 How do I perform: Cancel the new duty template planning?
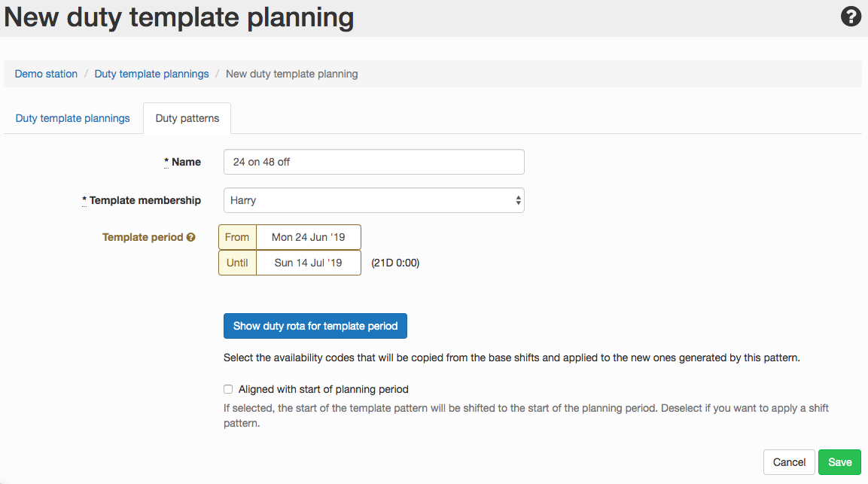pyautogui.click(x=789, y=462)
